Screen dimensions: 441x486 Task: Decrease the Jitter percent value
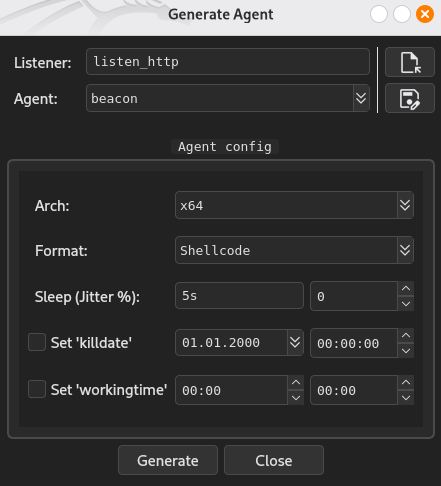click(406, 303)
